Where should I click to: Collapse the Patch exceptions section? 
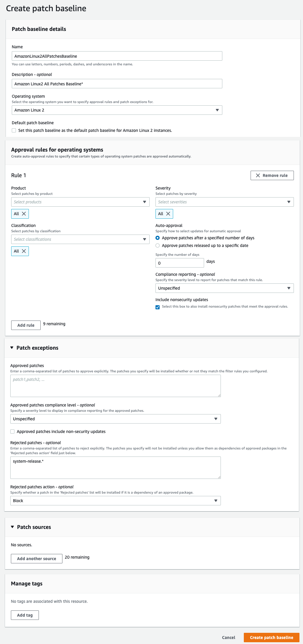pyautogui.click(x=12, y=348)
